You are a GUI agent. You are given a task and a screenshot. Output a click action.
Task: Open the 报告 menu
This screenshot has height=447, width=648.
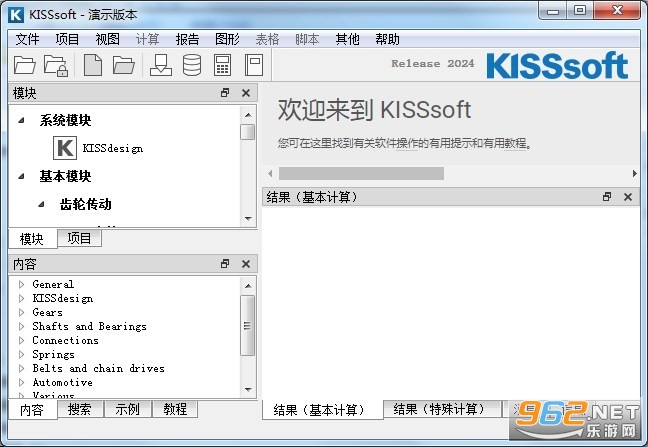tap(187, 39)
